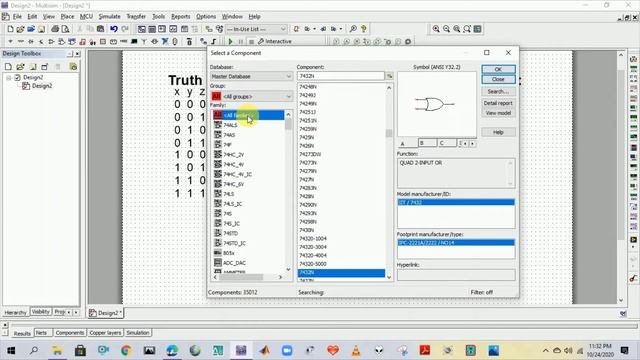640x360 pixels.
Task: Click the Place transistor icon in components toolbar
Action: [x=41, y=42]
